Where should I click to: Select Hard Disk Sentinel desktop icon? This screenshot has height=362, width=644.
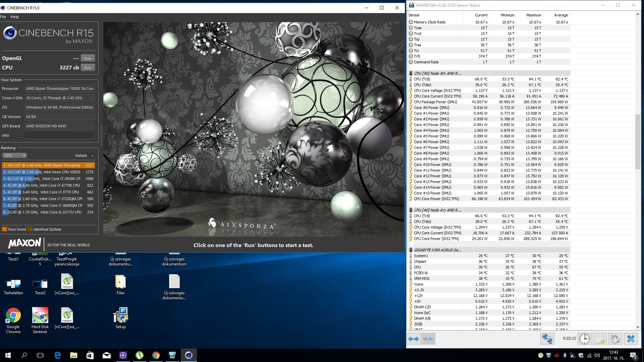(40, 320)
